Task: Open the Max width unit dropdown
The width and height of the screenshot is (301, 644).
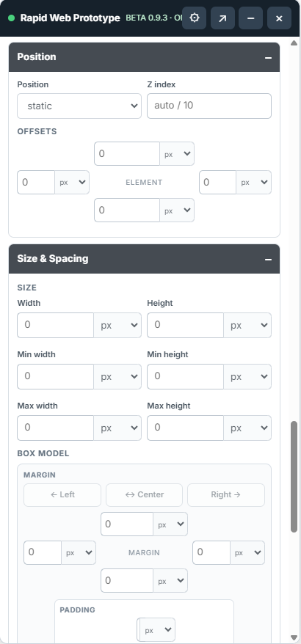Action: [117, 428]
